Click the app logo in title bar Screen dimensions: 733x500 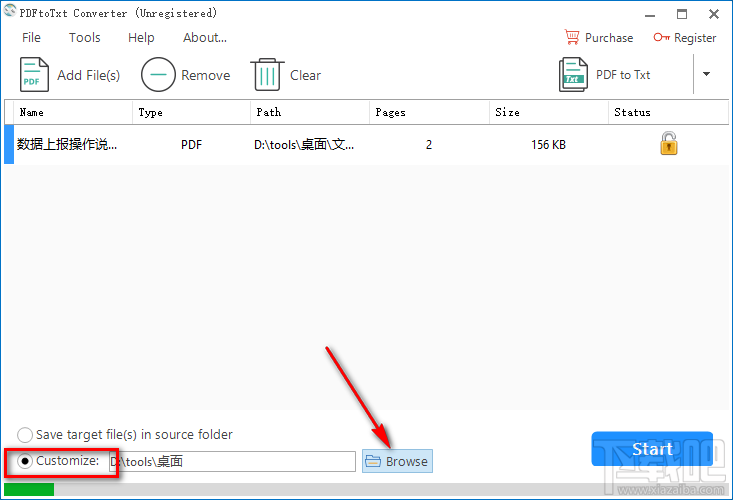9,10
